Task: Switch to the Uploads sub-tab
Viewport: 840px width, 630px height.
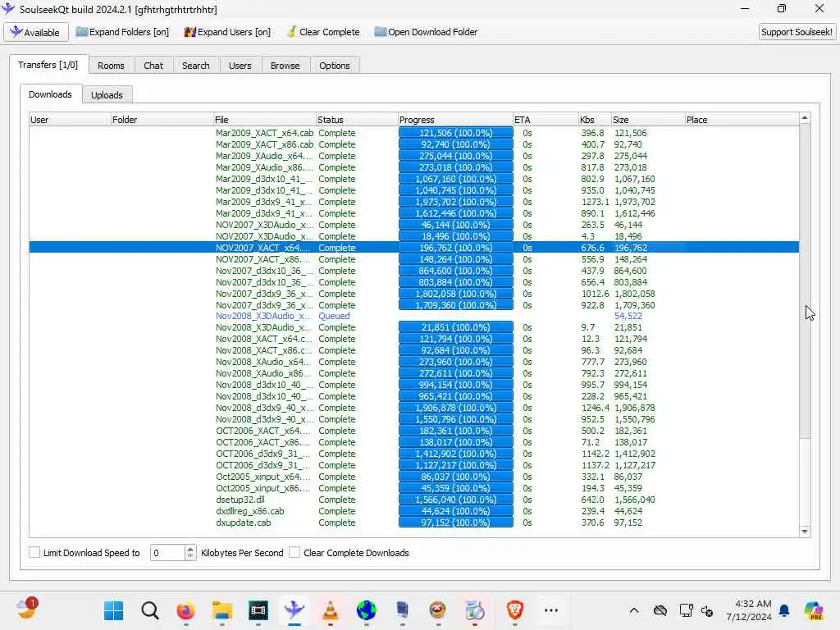Action: pos(107,95)
